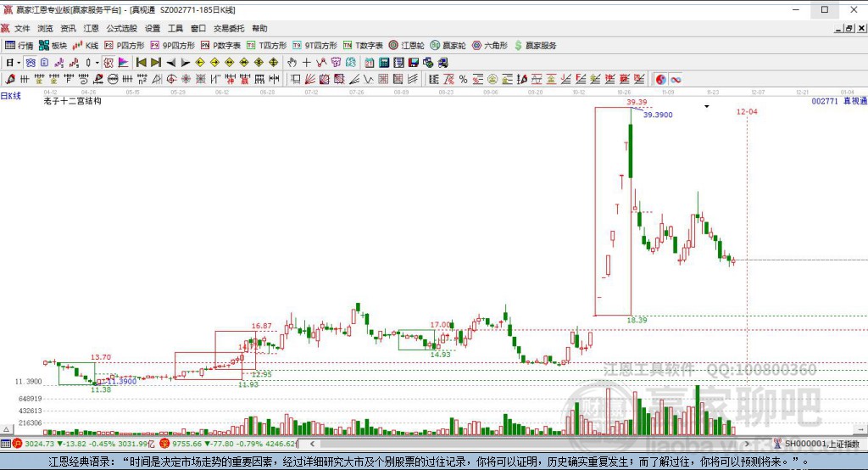
Task: Open the calculator icon in toolbar
Action: coord(384,63)
